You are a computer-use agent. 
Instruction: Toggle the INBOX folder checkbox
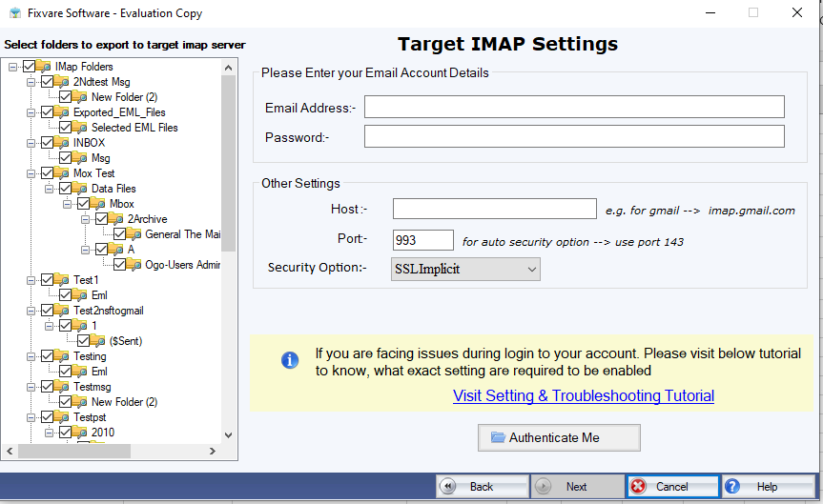point(48,143)
